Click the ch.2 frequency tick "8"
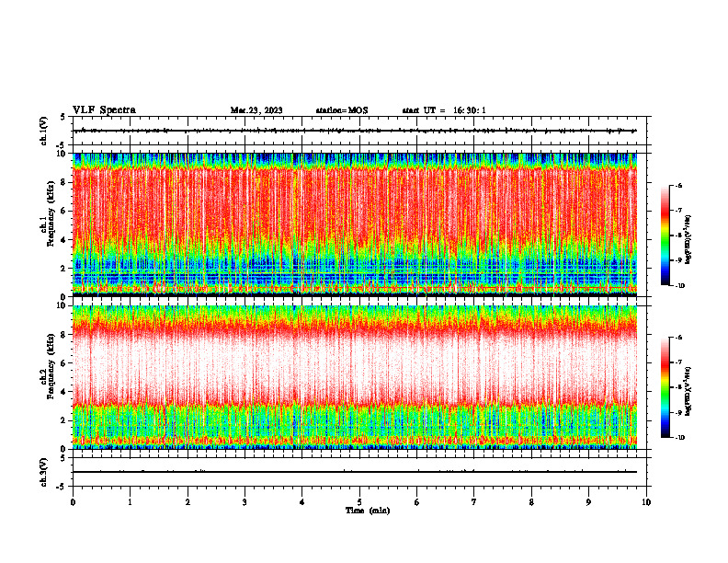The height and width of the screenshot is (563, 728). [x=64, y=335]
